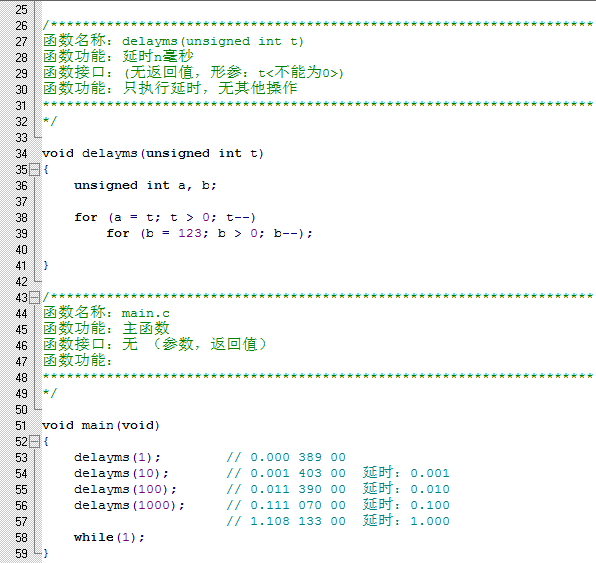This screenshot has height=563, width=596.
Task: Click line number 31 in the gutter
Action: 22,106
